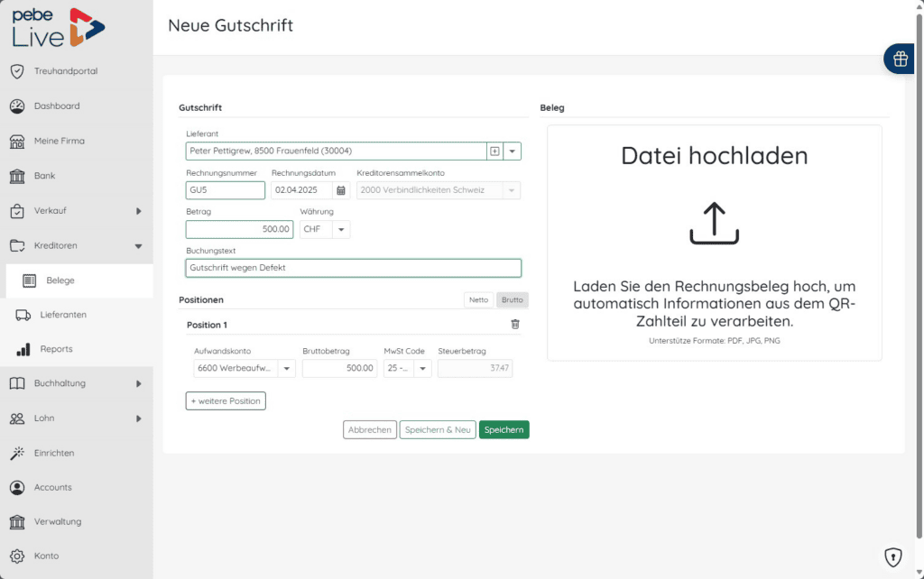Click Unterstütze Formate text
Viewport: 924px width, 579px height.
(x=715, y=341)
